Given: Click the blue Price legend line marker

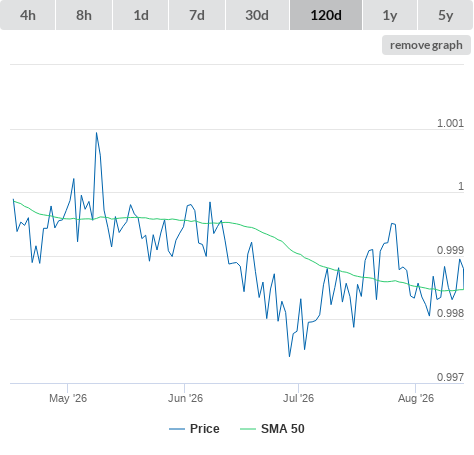Looking at the screenshot, I should (x=177, y=429).
